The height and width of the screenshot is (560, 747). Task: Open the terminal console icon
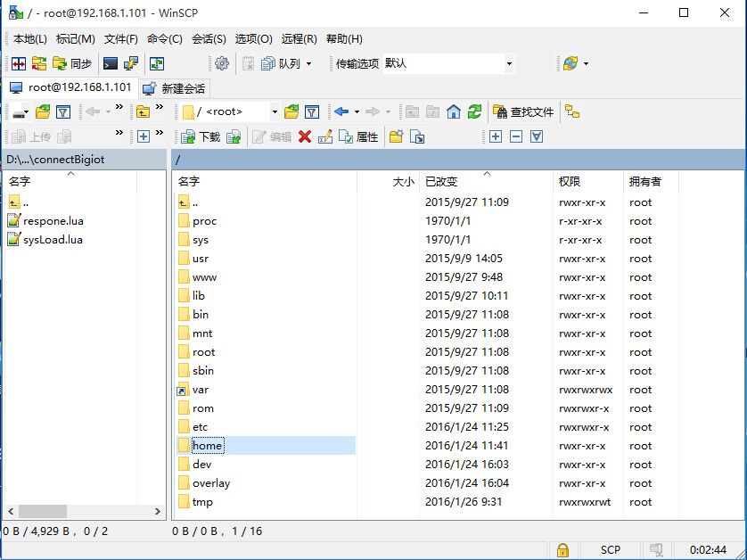coord(110,63)
